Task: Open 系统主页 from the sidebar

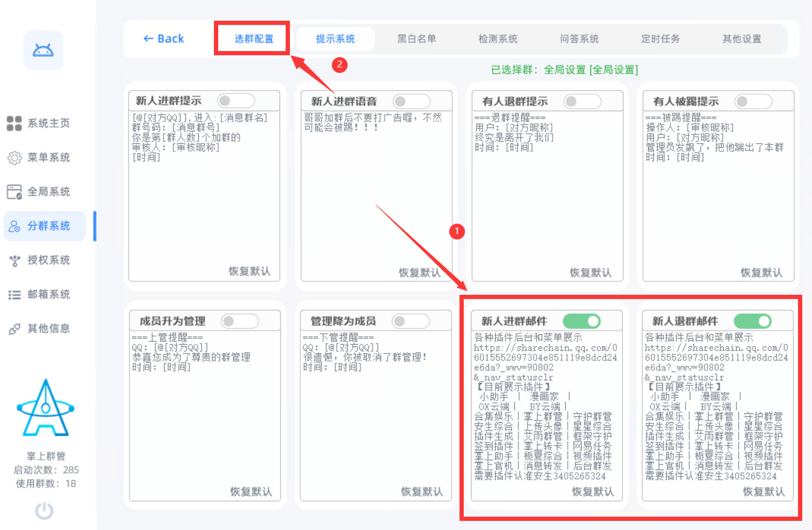Action: tap(39, 123)
